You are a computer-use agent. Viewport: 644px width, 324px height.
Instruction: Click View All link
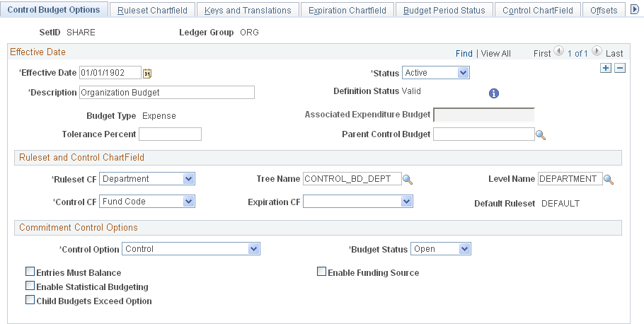(x=495, y=53)
